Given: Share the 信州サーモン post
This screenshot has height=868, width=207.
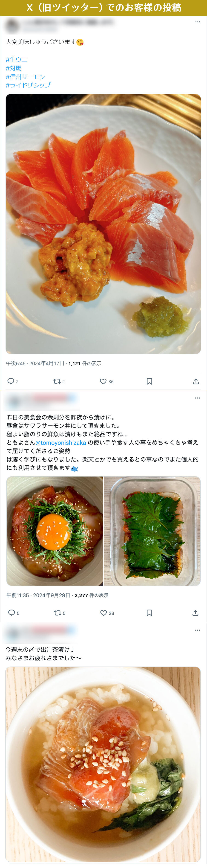Looking at the screenshot, I should click(x=196, y=381).
